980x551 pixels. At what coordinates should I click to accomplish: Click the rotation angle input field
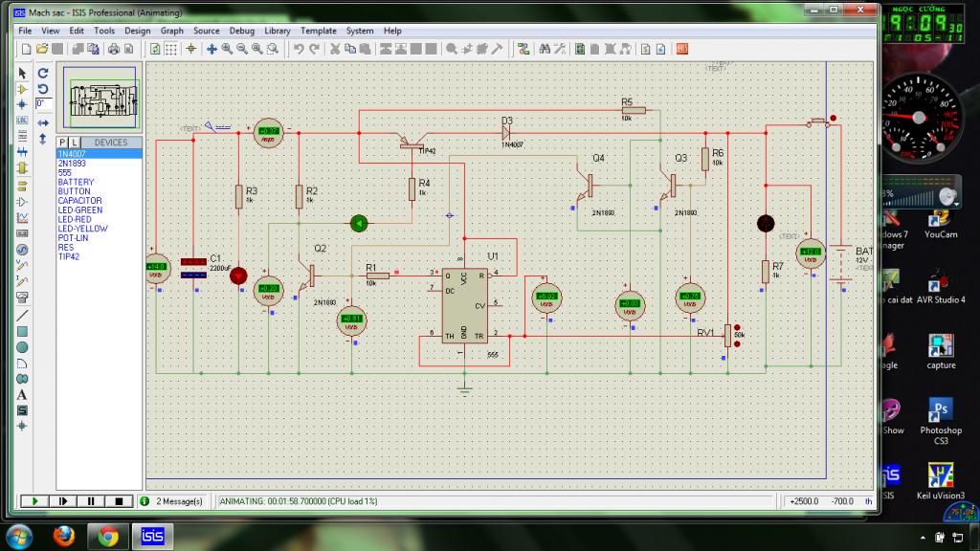coord(44,103)
